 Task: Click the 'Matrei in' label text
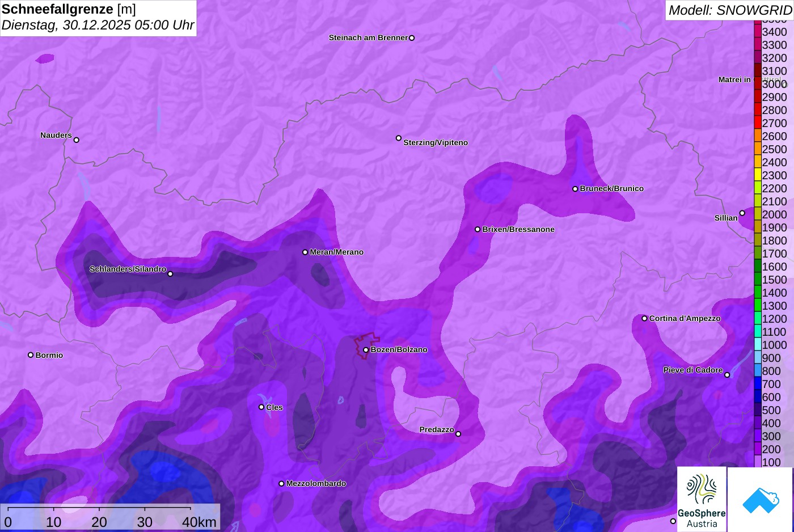pos(734,80)
